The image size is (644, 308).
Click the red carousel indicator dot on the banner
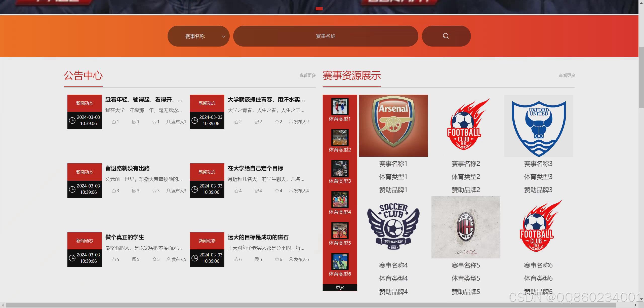click(x=319, y=9)
